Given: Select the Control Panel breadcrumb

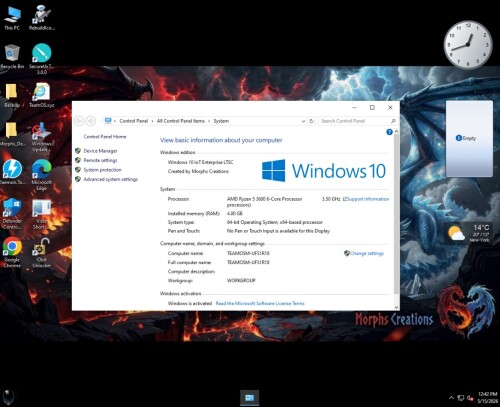Looking at the screenshot, I should click(133, 121).
